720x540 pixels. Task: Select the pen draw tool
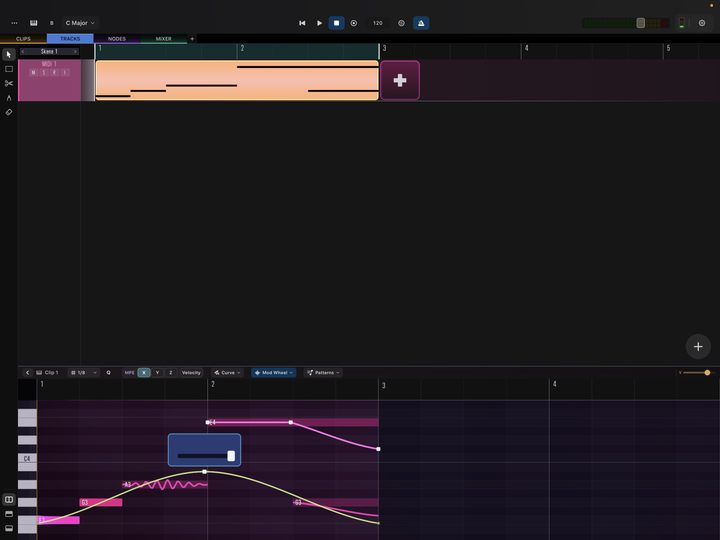click(x=9, y=97)
